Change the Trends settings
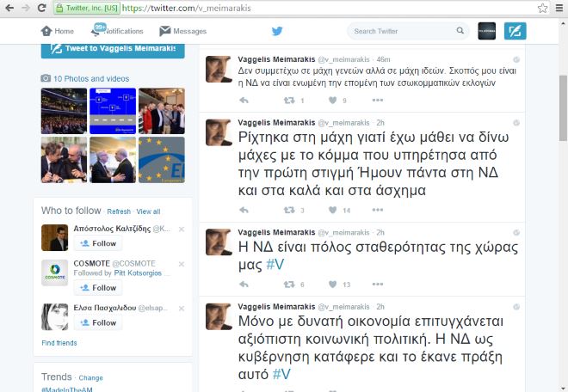The height and width of the screenshot is (392, 568). [90, 377]
